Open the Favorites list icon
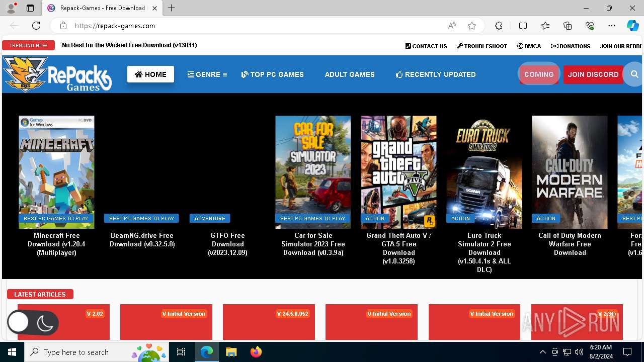This screenshot has width=644, height=362. pyautogui.click(x=545, y=26)
